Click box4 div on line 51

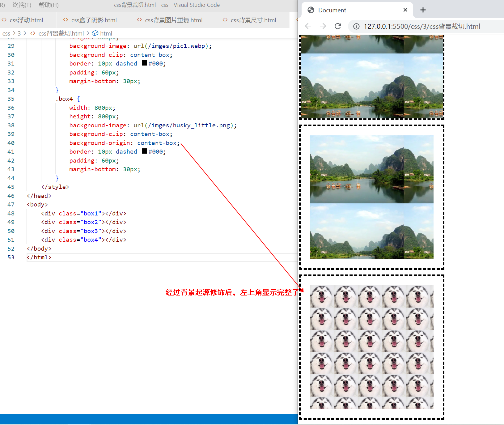[x=83, y=240]
